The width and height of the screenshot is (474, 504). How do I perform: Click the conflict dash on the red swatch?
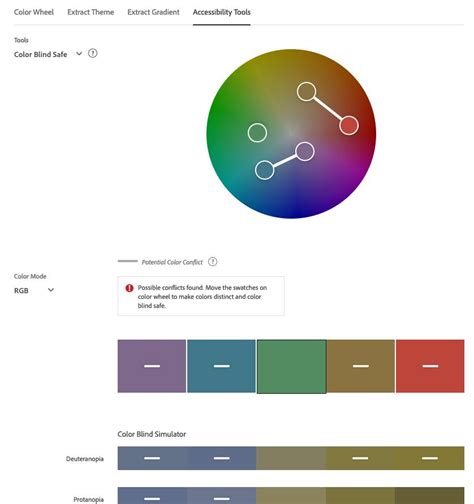430,366
